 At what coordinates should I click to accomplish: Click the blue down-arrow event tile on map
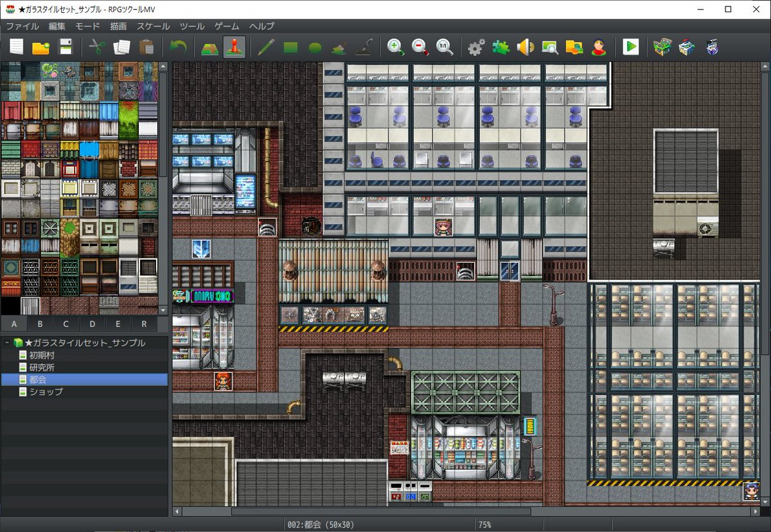(x=200, y=249)
